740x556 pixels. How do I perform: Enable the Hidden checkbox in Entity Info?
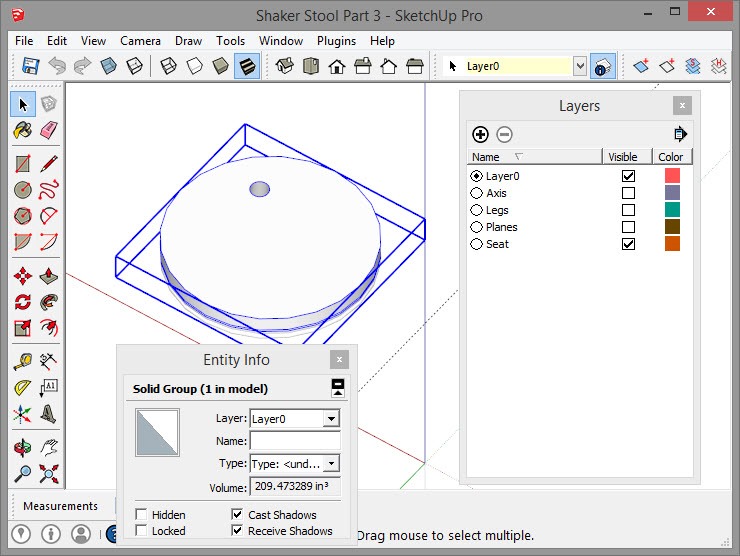tap(142, 515)
